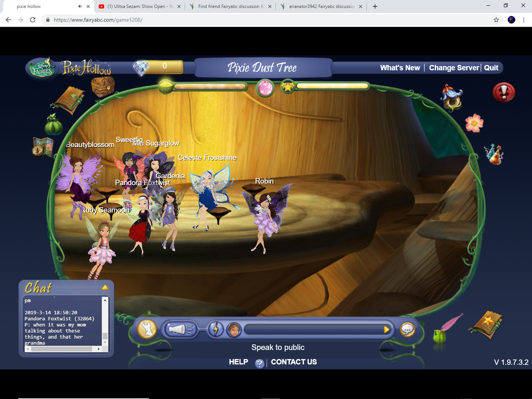Image resolution: width=532 pixels, height=399 pixels.
Task: Click the yellow experience progress bar
Action: click(332, 86)
